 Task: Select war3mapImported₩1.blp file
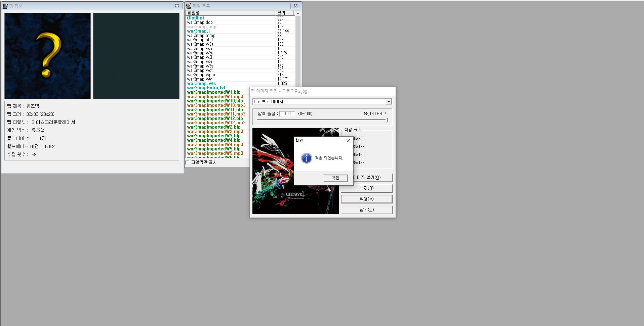tap(214, 92)
